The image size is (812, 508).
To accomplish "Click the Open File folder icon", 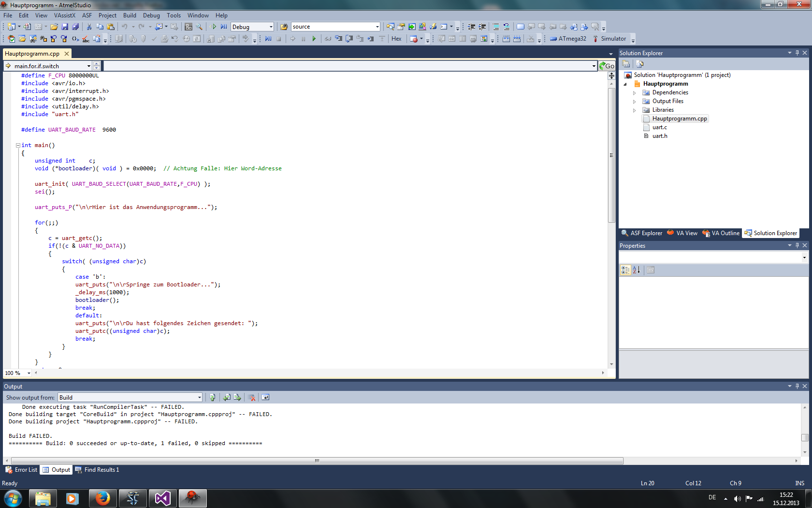I will coord(54,27).
